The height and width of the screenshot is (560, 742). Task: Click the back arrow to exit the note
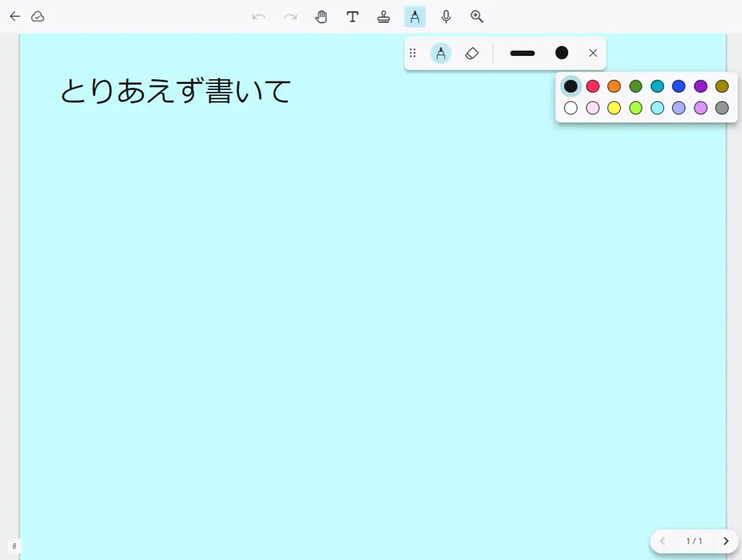[15, 16]
